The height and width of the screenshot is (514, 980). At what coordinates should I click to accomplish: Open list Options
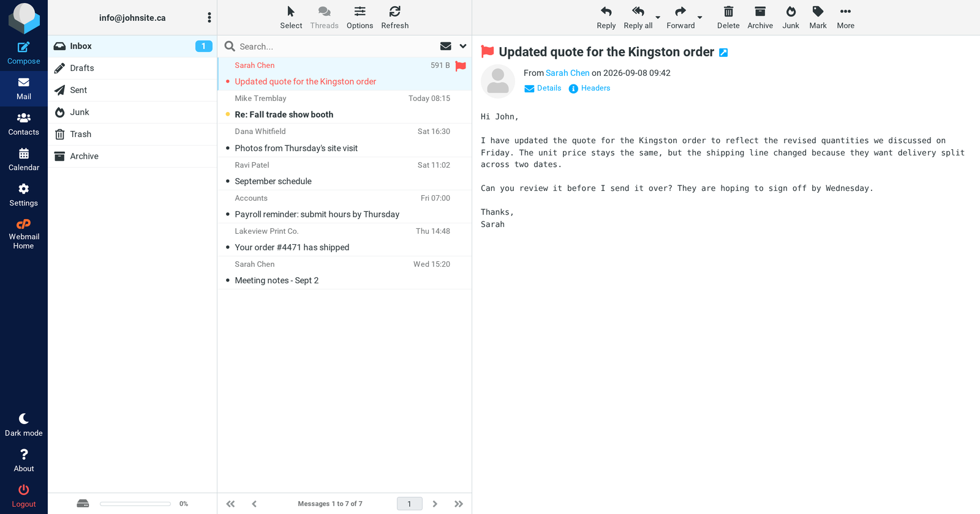[360, 18]
